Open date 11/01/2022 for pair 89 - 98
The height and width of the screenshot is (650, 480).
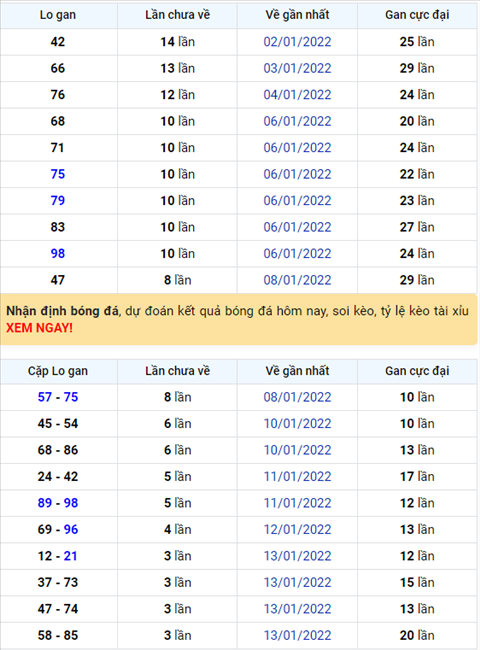[x=297, y=503]
